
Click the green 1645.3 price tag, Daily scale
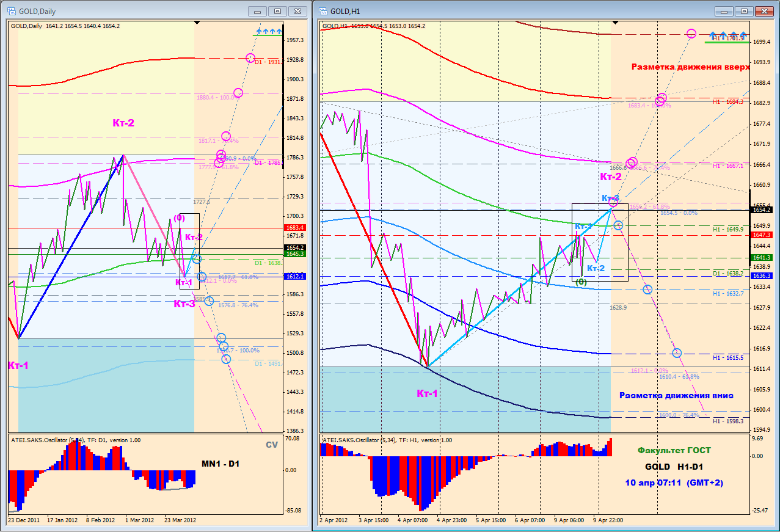pos(296,253)
